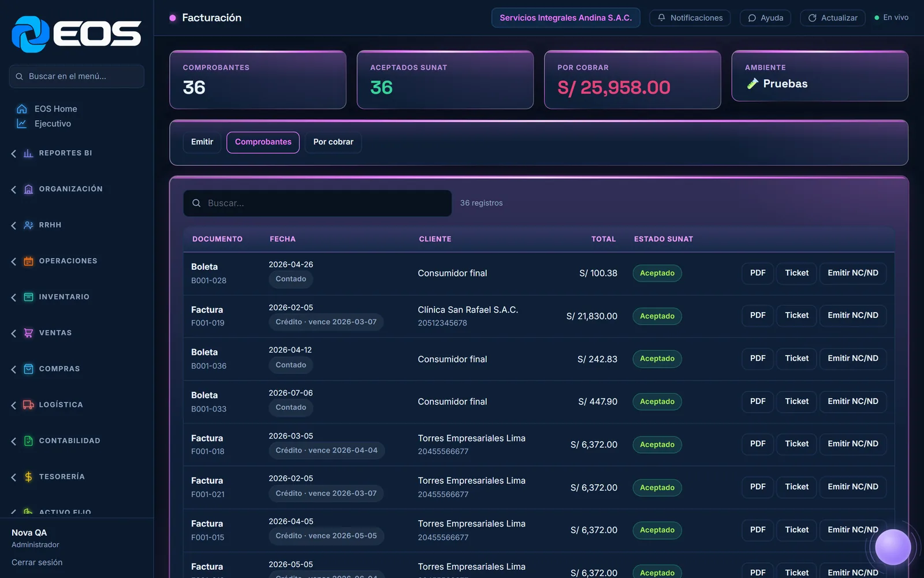924x578 pixels.
Task: Click the Logística truck icon
Action: pyautogui.click(x=28, y=405)
